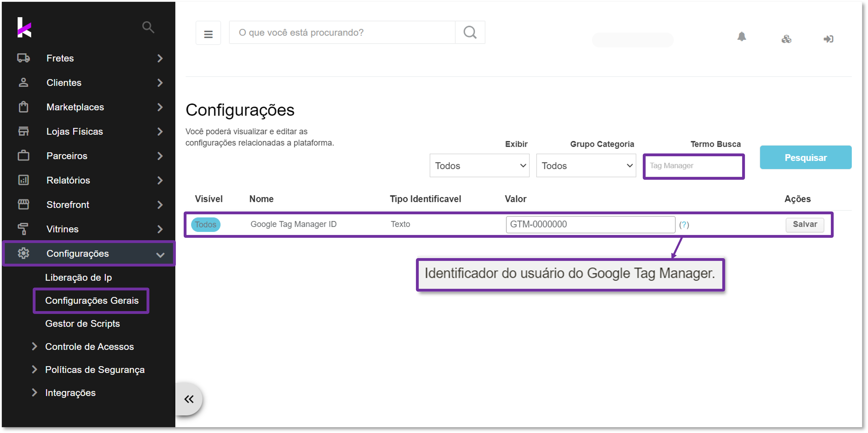Click the Valor column header
Screen dimensions: 868x433
[516, 199]
